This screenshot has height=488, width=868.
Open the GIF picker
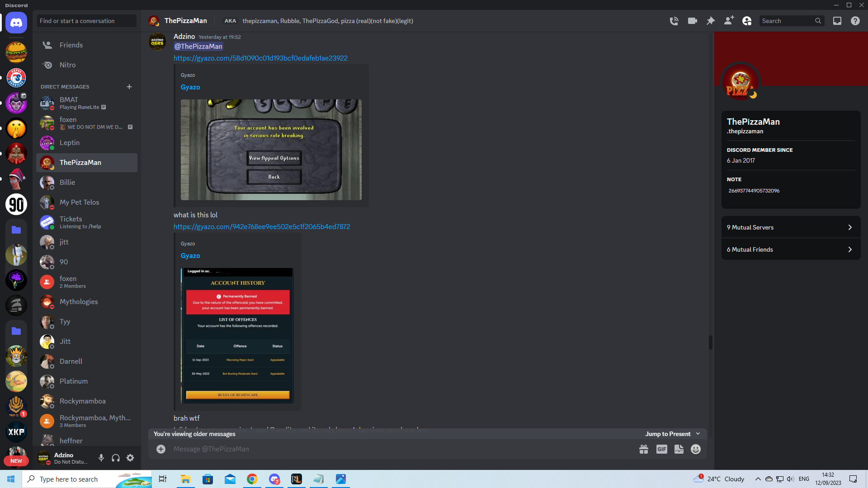click(x=661, y=449)
